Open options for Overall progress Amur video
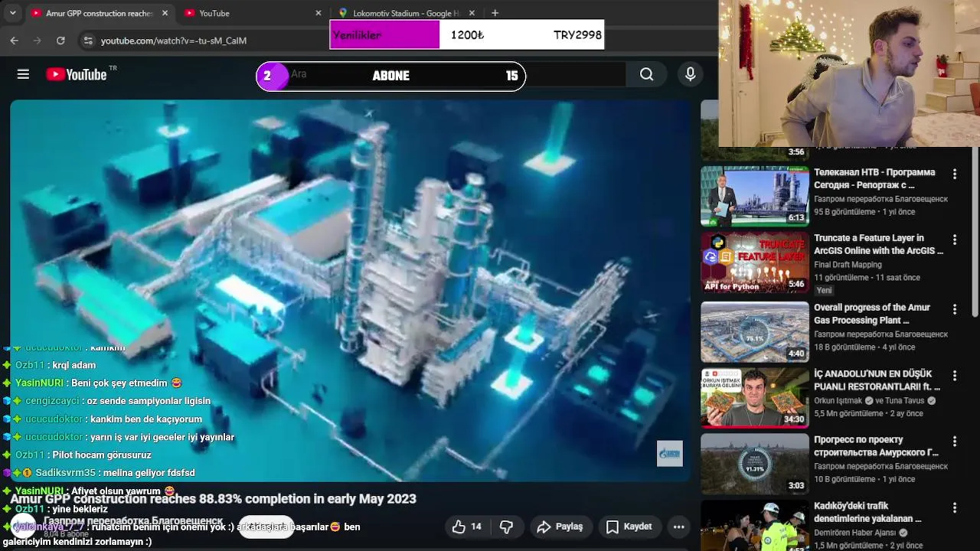Image resolution: width=980 pixels, height=551 pixels. pyautogui.click(x=954, y=309)
